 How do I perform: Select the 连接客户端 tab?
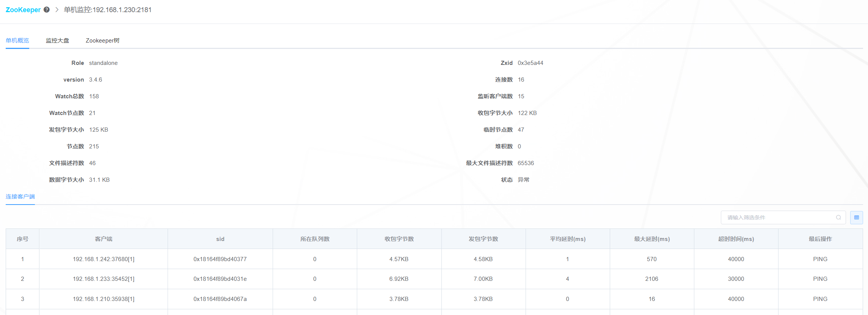20,197
